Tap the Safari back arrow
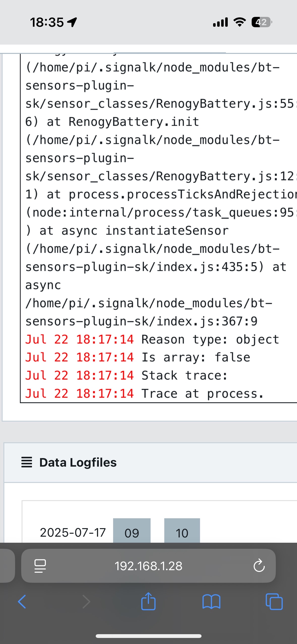 click(22, 602)
